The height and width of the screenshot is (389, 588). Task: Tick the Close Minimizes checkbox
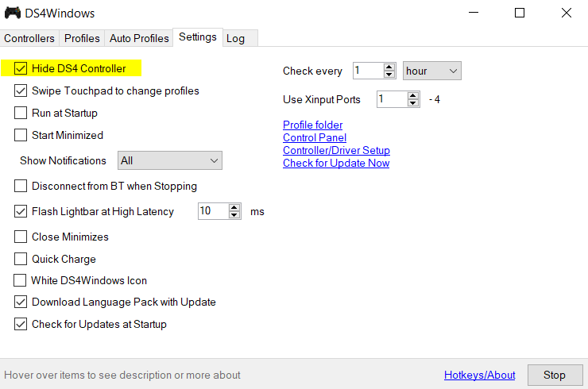tap(21, 237)
